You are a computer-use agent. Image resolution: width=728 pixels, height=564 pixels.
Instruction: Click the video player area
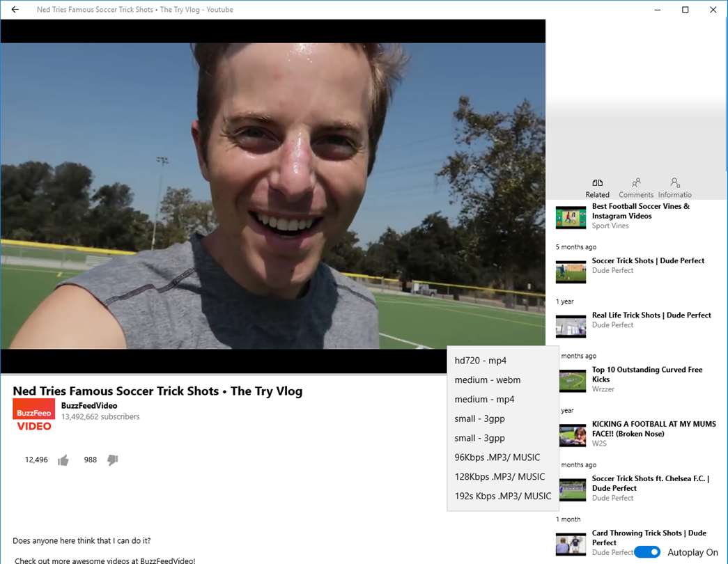click(x=272, y=196)
